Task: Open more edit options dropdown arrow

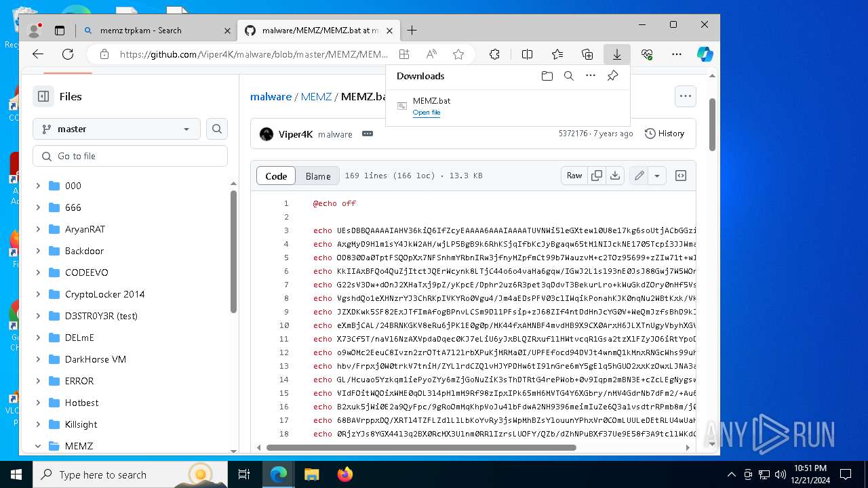Action: coord(657,176)
